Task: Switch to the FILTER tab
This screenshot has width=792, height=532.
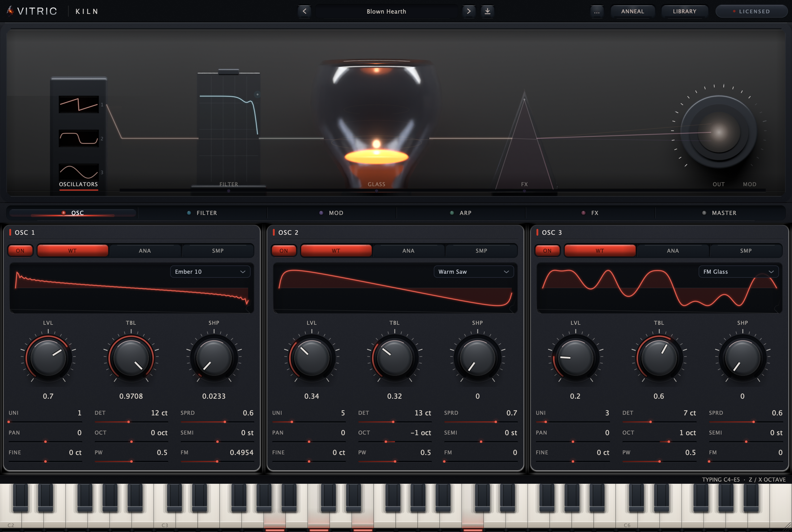Action: [x=202, y=213]
